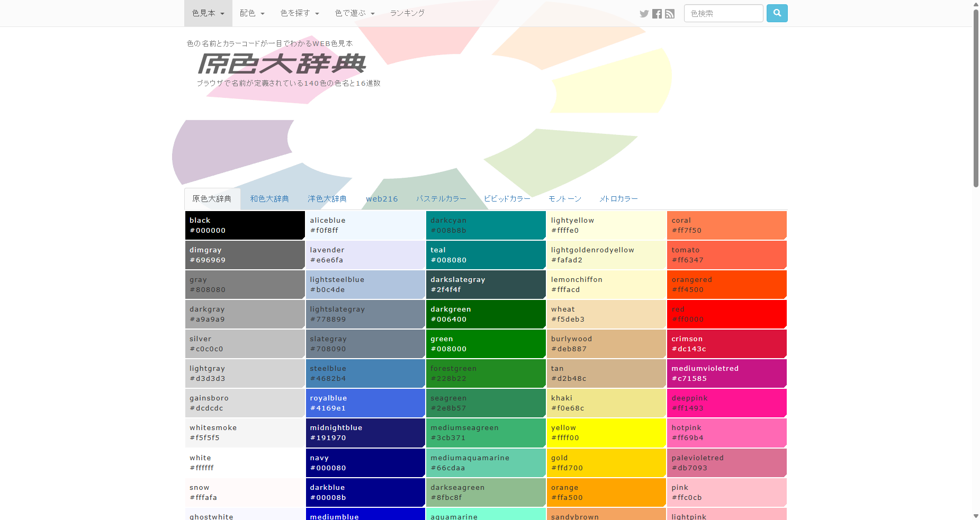
Task: Pick the yellow #ffff00 swatch
Action: (606, 433)
